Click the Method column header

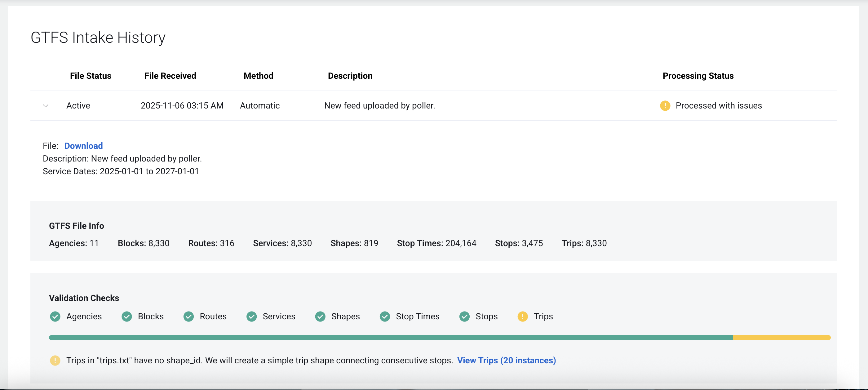259,76
